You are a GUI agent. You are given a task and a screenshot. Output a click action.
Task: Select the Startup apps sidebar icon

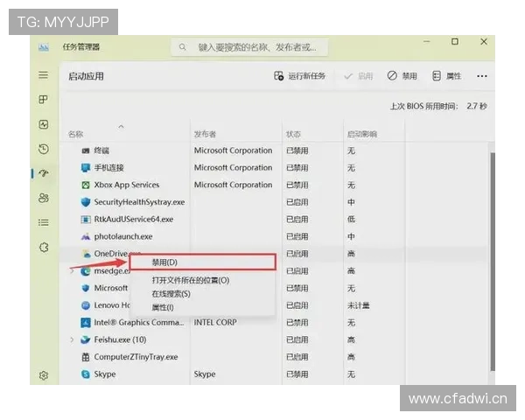[x=44, y=173]
